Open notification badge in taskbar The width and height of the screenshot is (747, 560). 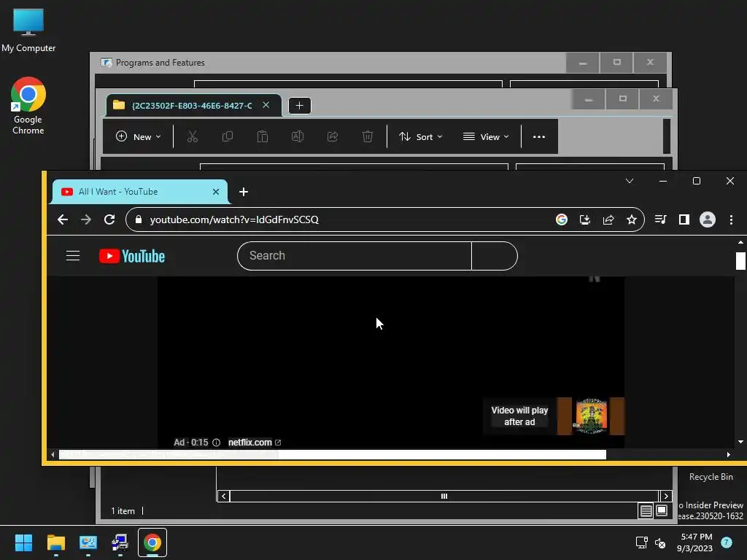727,542
